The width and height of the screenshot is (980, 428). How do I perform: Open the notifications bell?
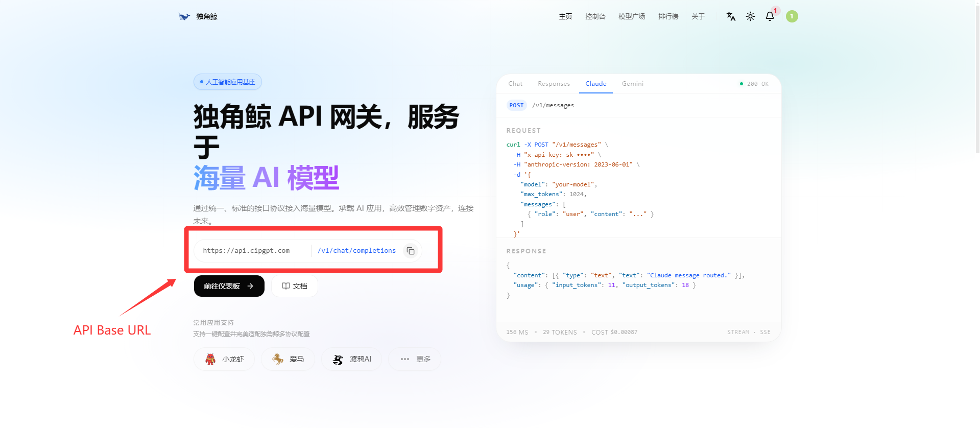(770, 16)
